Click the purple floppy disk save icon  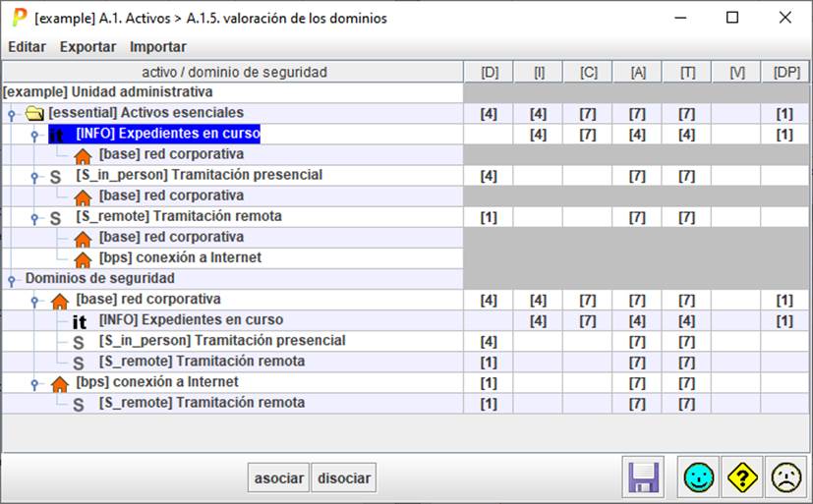coord(644,477)
